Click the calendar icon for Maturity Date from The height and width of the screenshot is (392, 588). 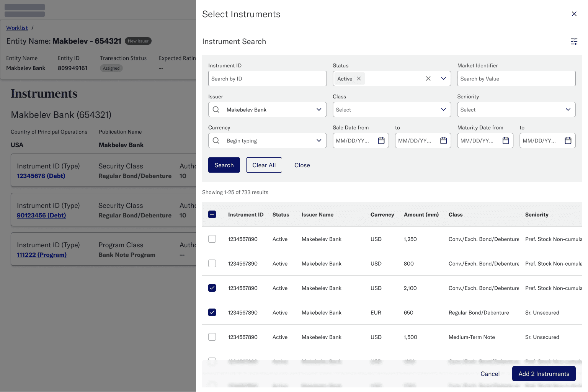point(506,140)
